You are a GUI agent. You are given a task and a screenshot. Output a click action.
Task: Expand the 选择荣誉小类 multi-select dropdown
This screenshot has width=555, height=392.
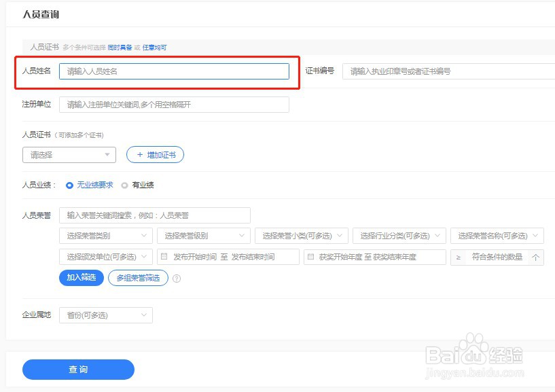(302, 236)
